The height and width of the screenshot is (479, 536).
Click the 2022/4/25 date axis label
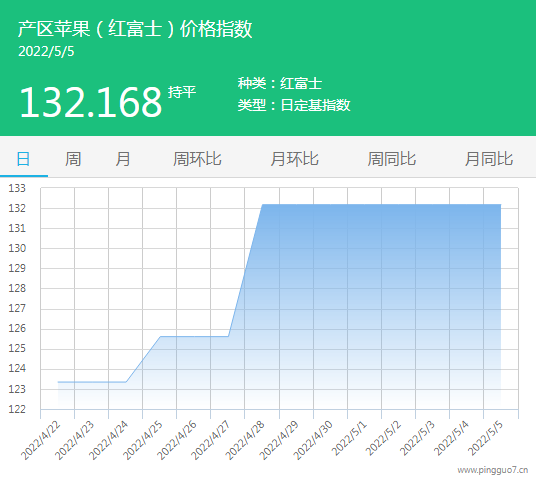tap(143, 441)
